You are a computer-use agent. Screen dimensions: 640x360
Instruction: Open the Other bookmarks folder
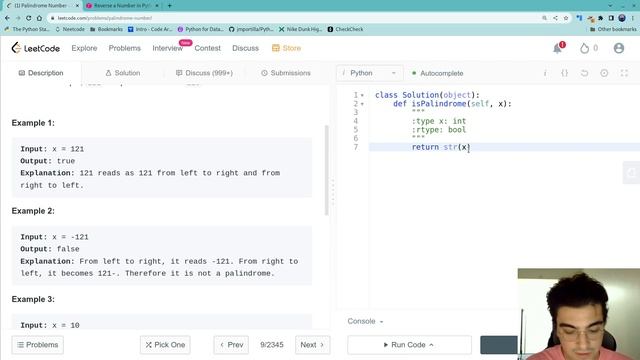pyautogui.click(x=613, y=29)
